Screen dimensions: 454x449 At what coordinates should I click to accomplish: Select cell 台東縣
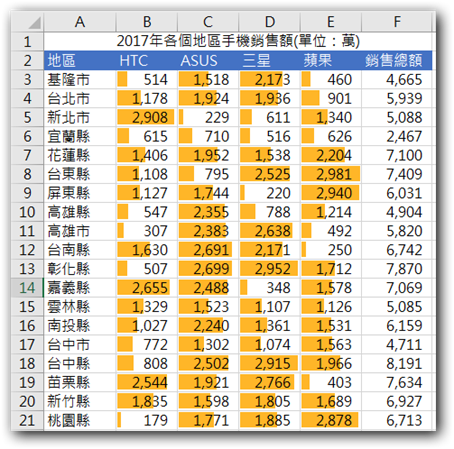[x=80, y=174]
